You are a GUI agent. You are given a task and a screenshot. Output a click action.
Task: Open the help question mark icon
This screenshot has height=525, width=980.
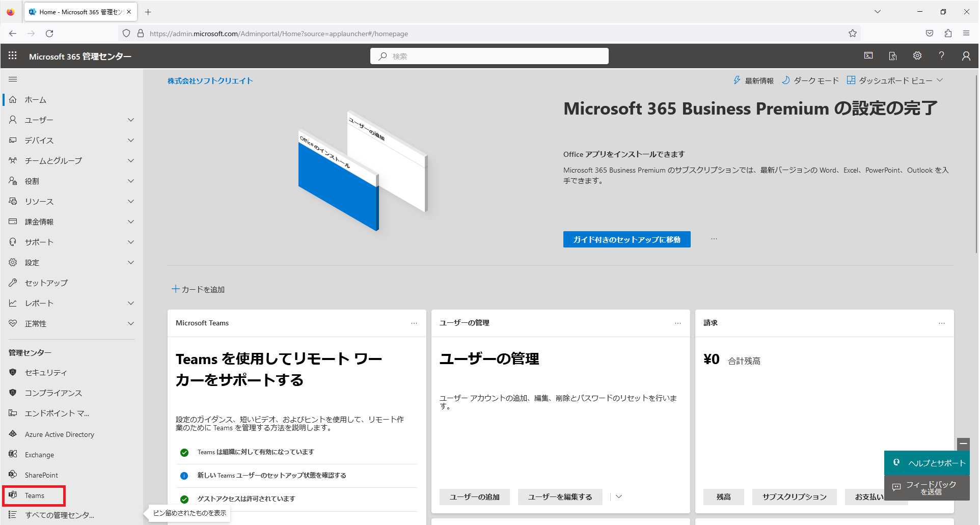942,56
